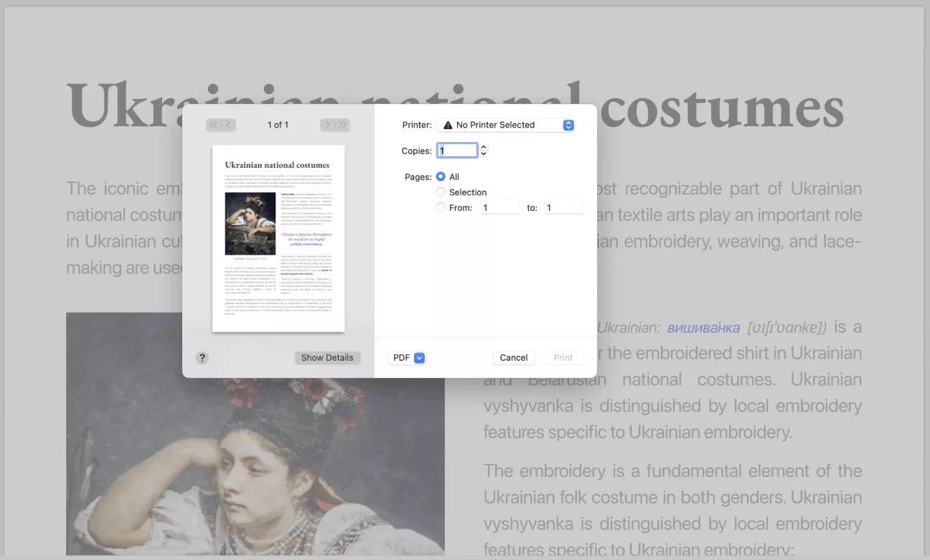Decrease copies with stepper down arrow
930x560 pixels.
click(484, 154)
